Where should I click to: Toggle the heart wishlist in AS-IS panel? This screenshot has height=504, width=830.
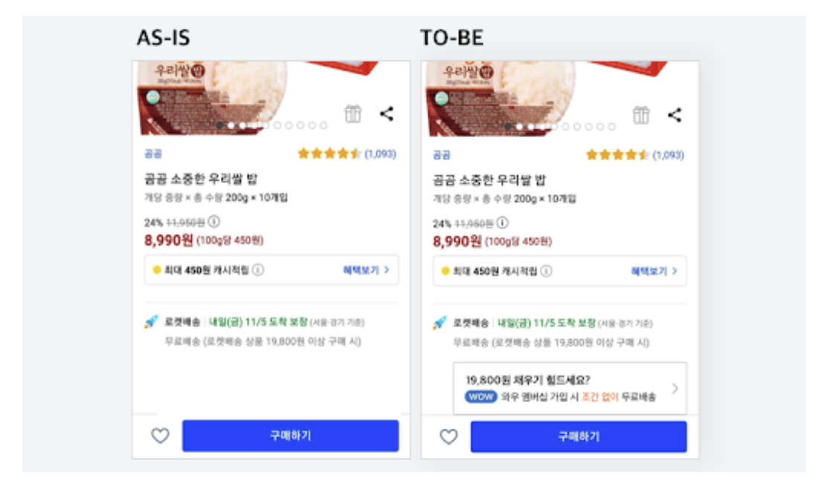(160, 436)
